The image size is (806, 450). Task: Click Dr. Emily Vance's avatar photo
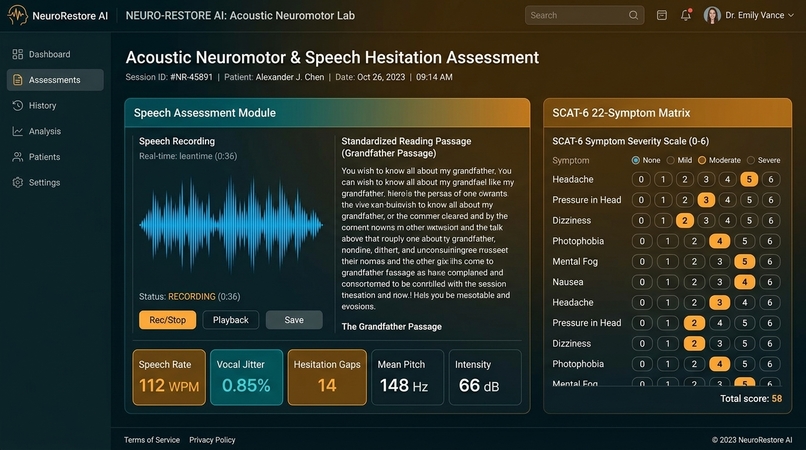tap(712, 15)
